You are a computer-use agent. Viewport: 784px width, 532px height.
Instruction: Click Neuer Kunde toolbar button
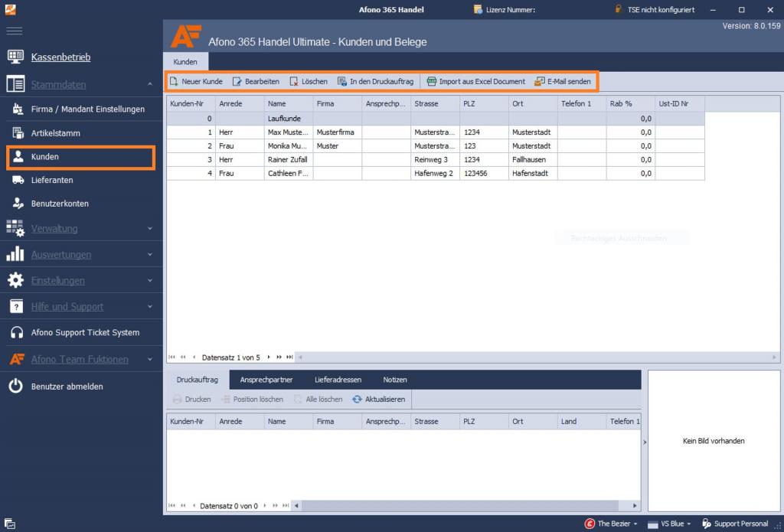coord(196,81)
